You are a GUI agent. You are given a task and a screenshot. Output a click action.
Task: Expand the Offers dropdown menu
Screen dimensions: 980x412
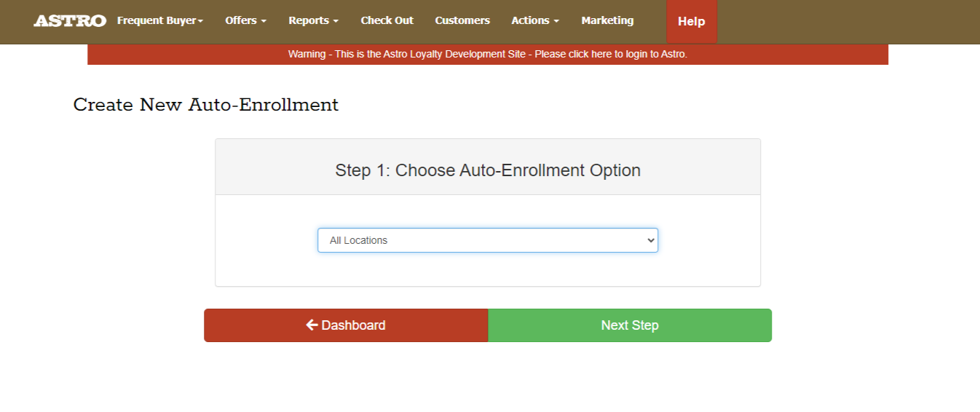coord(245,21)
